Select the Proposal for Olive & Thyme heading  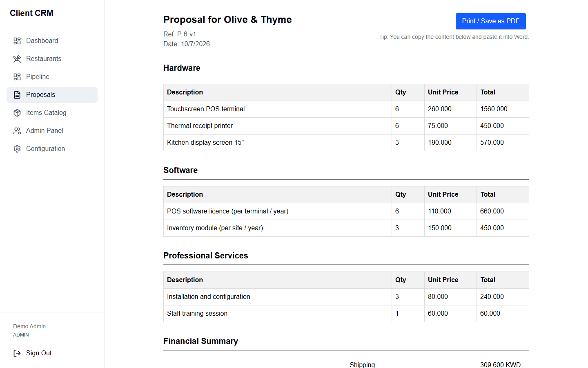tap(227, 20)
